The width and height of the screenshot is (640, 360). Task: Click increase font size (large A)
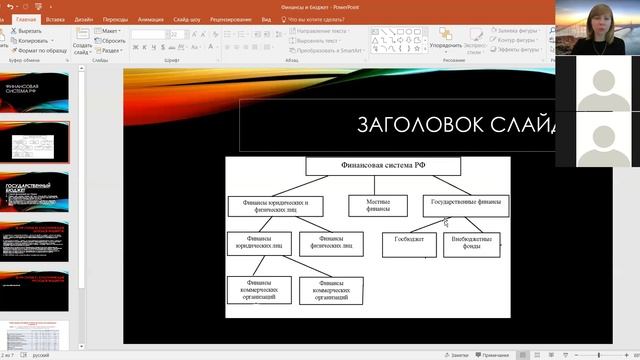(194, 35)
